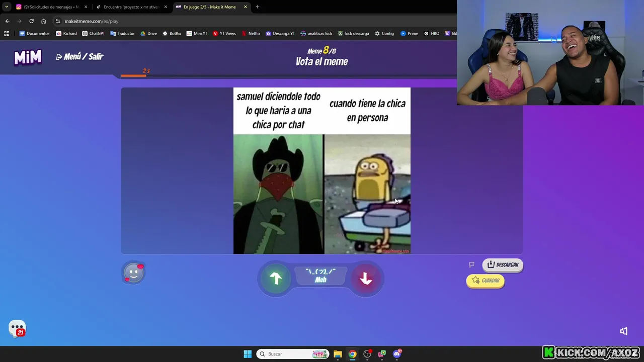Image resolution: width=644 pixels, height=362 pixels.
Task: Open Netflix bookmark
Action: pyautogui.click(x=251, y=34)
